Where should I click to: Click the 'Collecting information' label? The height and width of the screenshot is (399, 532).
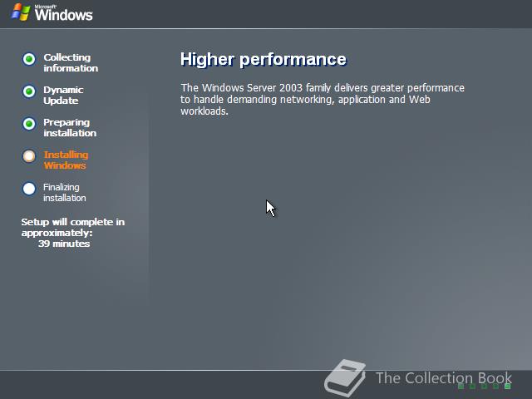(71, 63)
